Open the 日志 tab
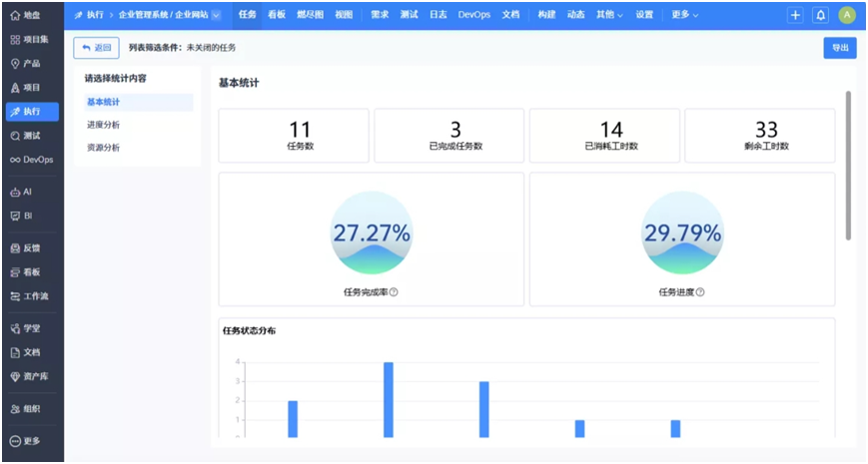The width and height of the screenshot is (868, 464). (x=438, y=15)
